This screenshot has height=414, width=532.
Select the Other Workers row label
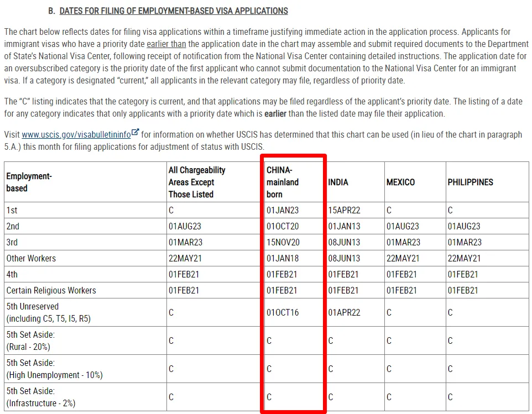click(x=31, y=259)
